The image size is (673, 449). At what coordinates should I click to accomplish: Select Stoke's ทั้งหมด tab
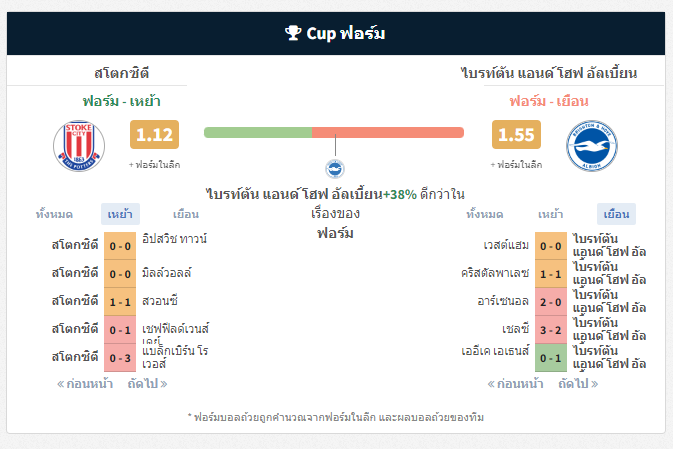(54, 214)
